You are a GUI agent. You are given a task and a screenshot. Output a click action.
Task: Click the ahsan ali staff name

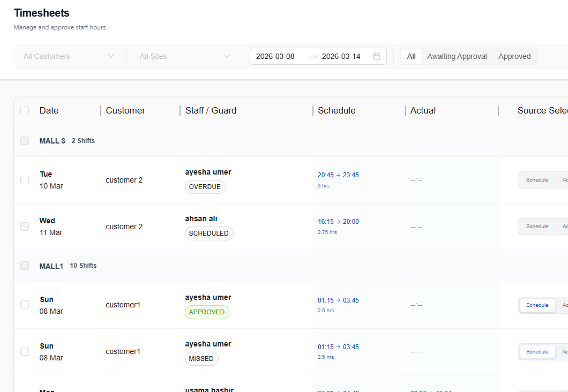[x=201, y=218]
